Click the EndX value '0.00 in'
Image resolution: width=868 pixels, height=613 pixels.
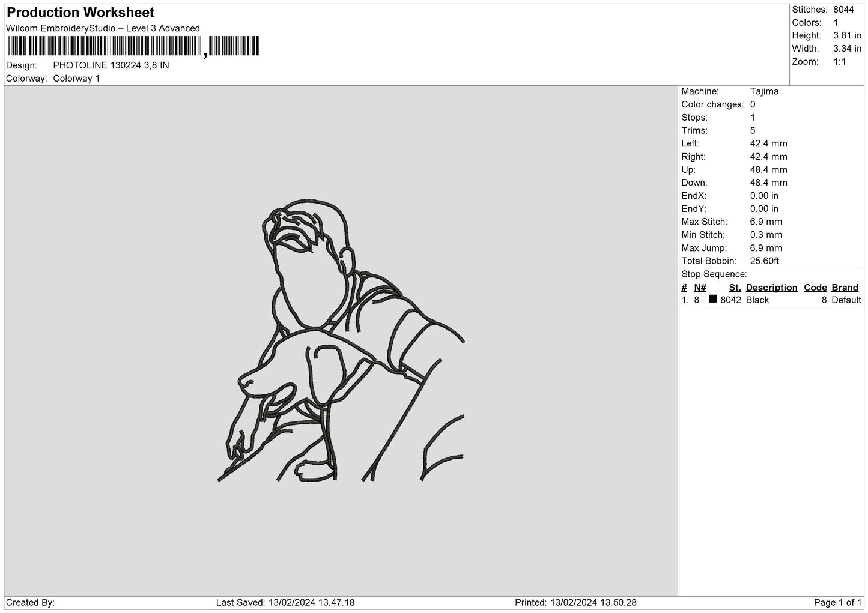[x=764, y=196]
